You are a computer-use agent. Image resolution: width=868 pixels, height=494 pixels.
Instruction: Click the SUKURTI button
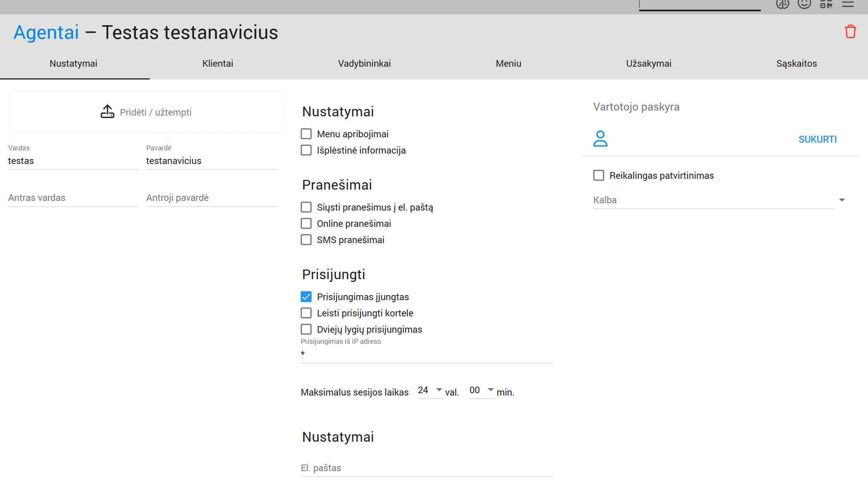click(x=818, y=140)
